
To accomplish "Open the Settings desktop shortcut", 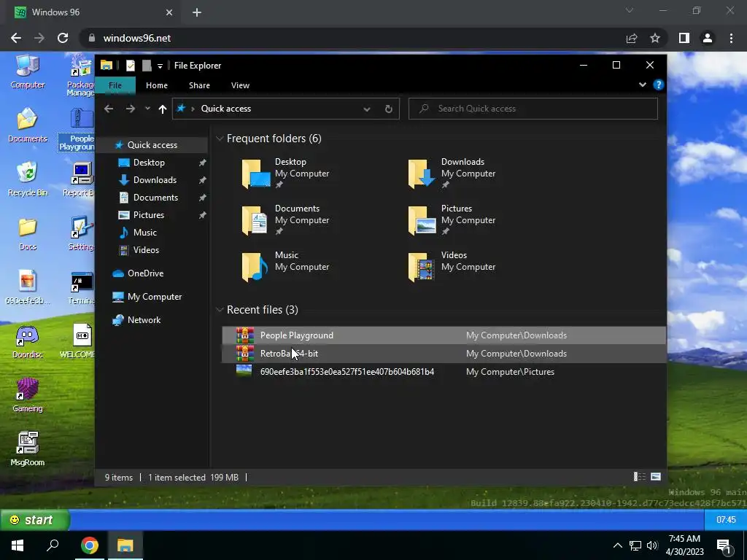I will coord(82,234).
